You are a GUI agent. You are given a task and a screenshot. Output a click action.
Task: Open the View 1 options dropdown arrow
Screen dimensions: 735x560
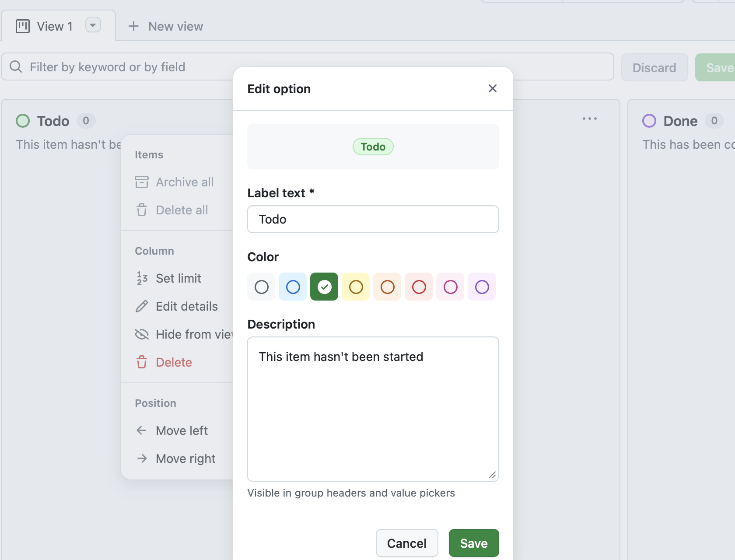coord(93,25)
